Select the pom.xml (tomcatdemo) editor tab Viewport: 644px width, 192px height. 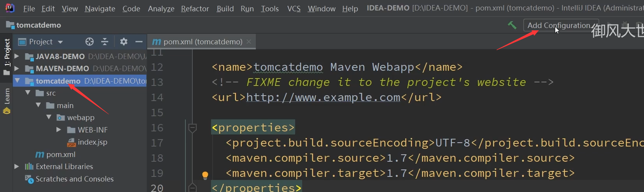[201, 42]
